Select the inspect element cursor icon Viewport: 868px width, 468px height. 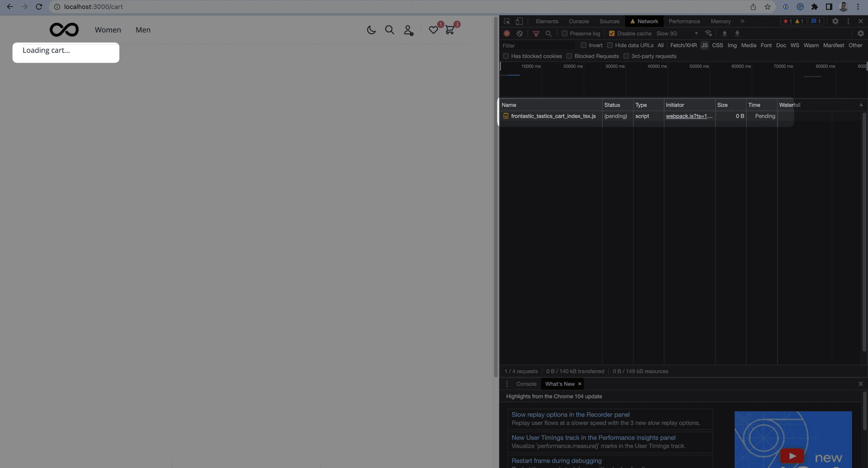coord(507,21)
